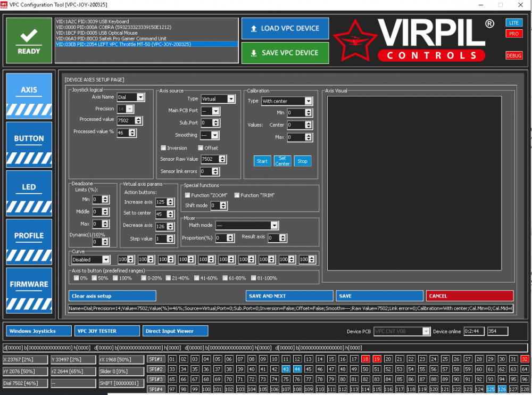Click the Sensor Raw Value field
The width and height of the screenshot is (532, 395).
point(210,159)
